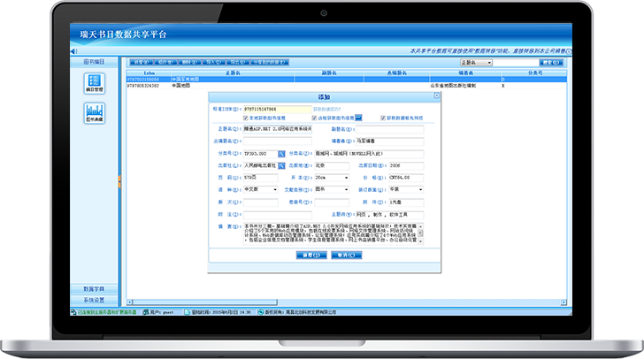The image size is (644, 359).
Task: Click the search icon beside 分类号 field
Action: [282, 153]
